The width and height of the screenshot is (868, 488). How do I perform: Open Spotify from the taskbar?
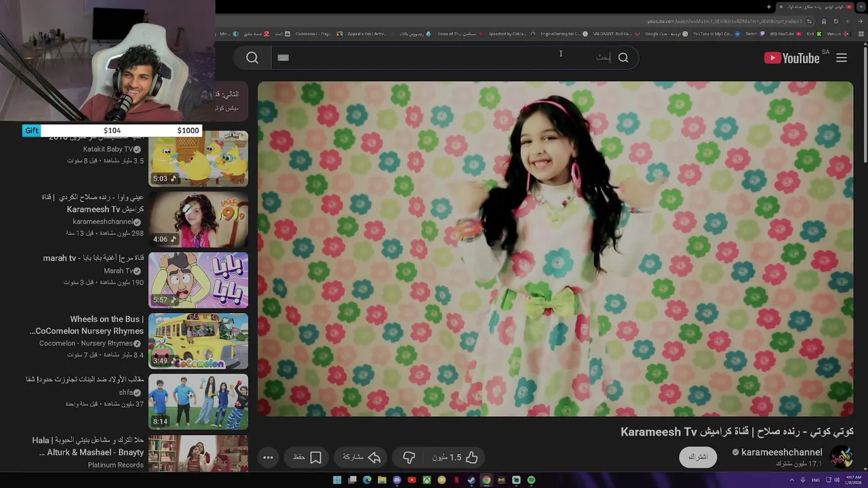(531, 480)
